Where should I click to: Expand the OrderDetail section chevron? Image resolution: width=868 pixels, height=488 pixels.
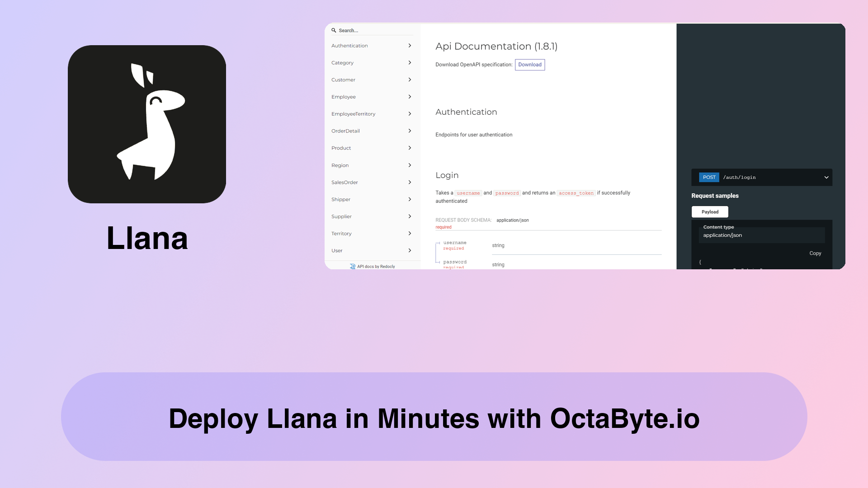[410, 131]
